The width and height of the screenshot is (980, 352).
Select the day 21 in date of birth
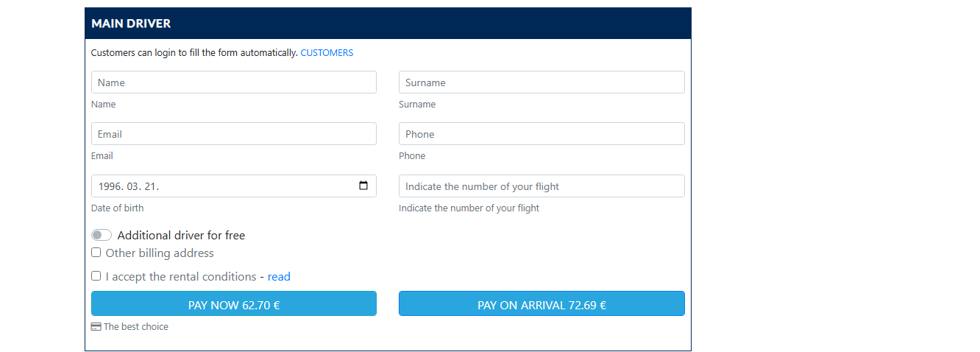(x=152, y=187)
